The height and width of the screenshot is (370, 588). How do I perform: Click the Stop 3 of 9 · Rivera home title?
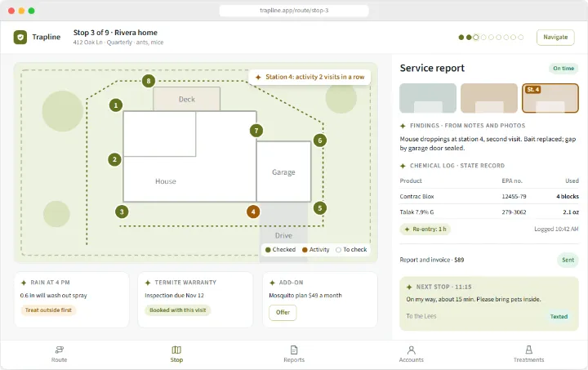115,33
